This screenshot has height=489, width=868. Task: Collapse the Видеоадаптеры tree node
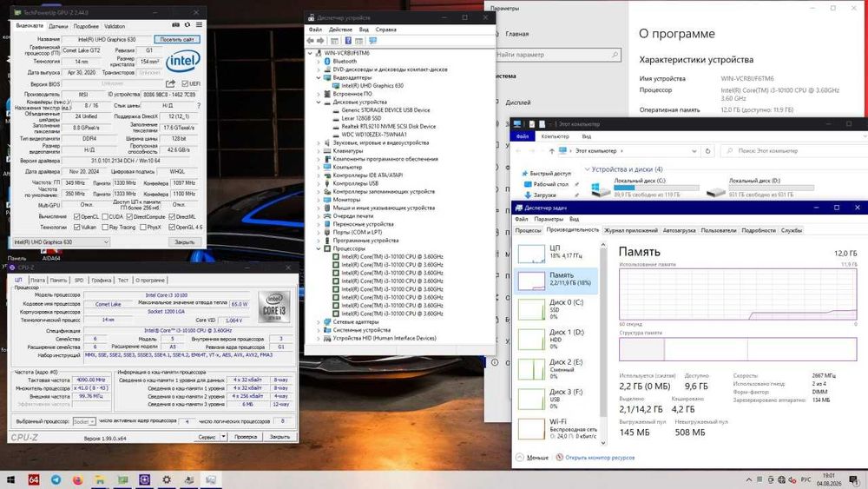[319, 77]
